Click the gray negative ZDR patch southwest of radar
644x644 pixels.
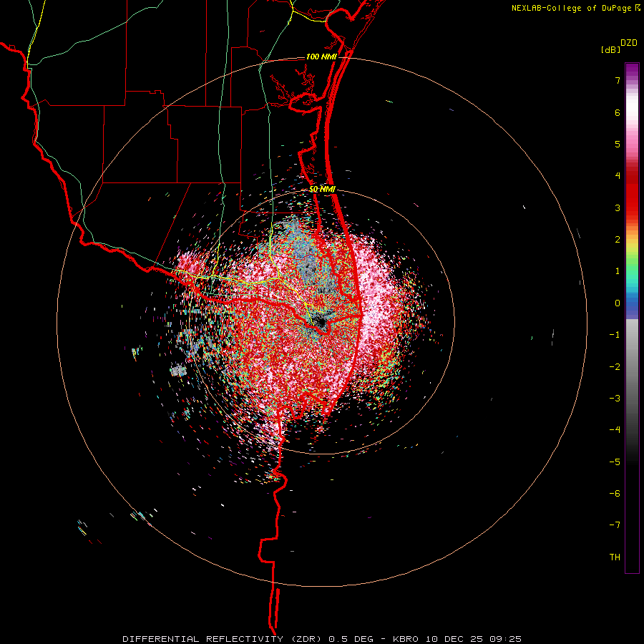click(x=179, y=370)
